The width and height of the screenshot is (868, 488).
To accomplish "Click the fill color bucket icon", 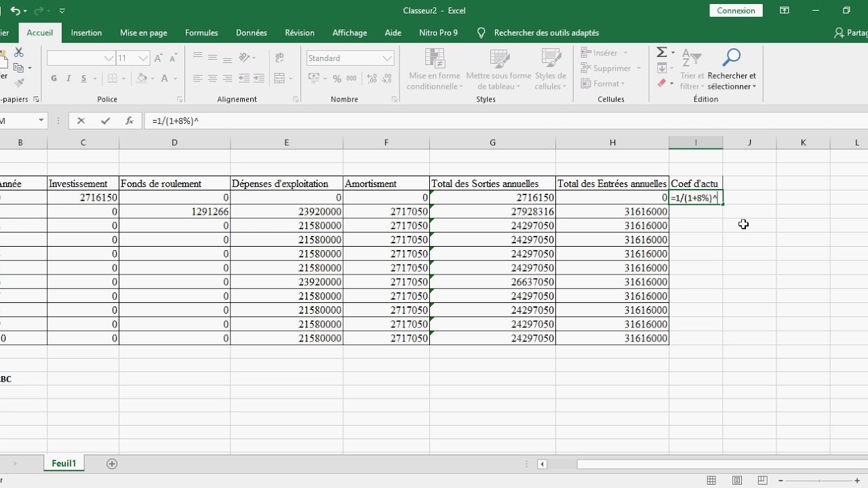I will [x=141, y=79].
